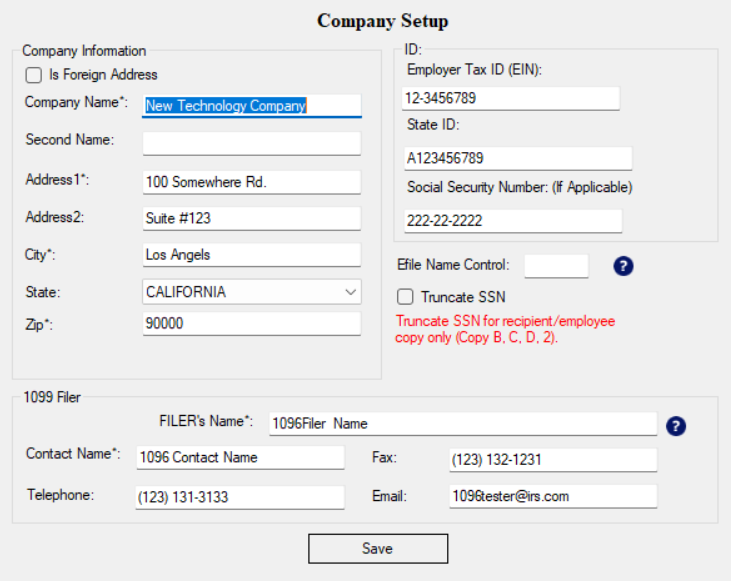Select the Zip field with 90000
The width and height of the screenshot is (731, 581).
(251, 324)
